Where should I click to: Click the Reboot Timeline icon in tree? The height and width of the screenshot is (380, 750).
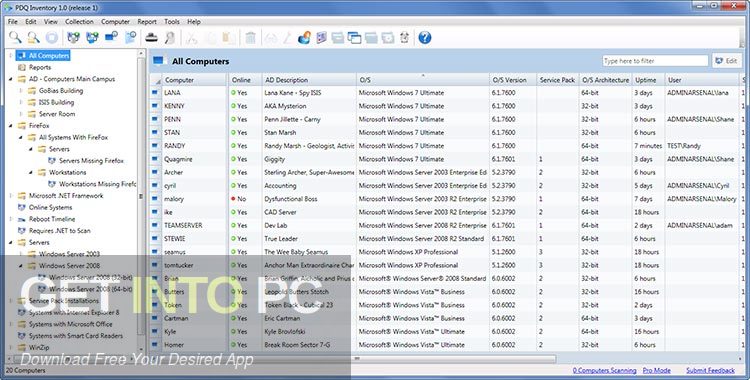[x=22, y=219]
